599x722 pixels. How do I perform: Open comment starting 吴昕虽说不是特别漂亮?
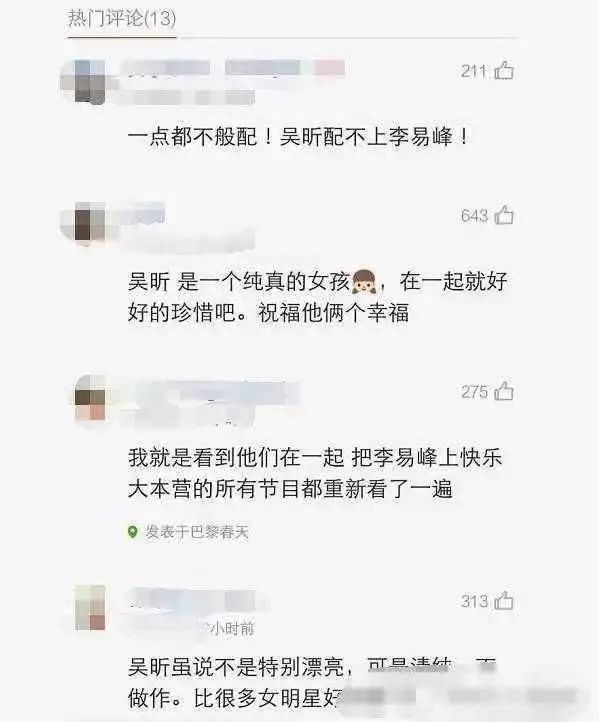click(x=313, y=682)
